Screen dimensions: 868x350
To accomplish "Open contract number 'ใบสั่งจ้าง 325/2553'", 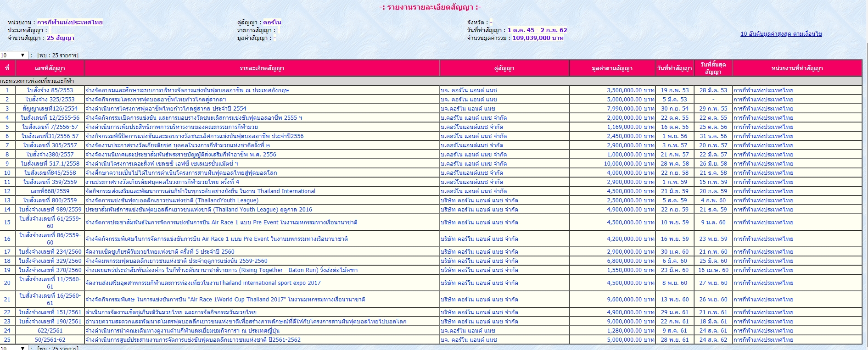I will pyautogui.click(x=50, y=100).
